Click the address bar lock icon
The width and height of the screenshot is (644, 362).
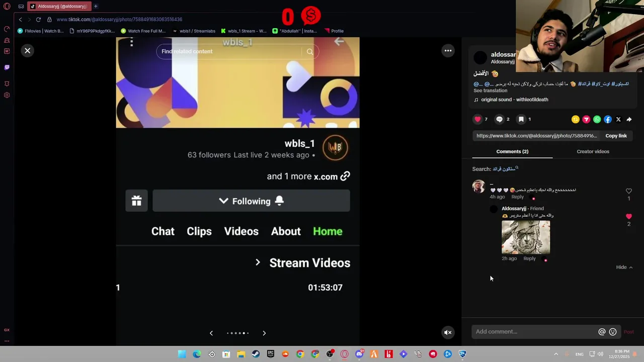(49, 19)
